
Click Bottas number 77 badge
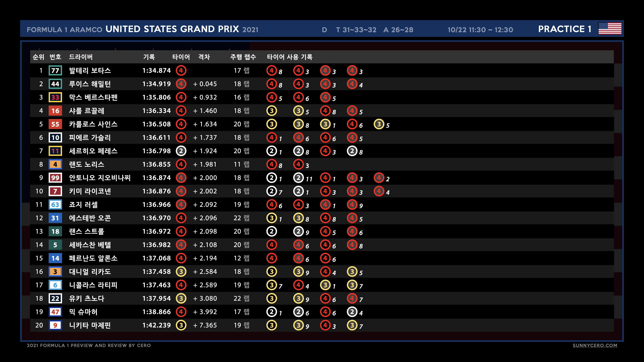pyautogui.click(x=55, y=70)
